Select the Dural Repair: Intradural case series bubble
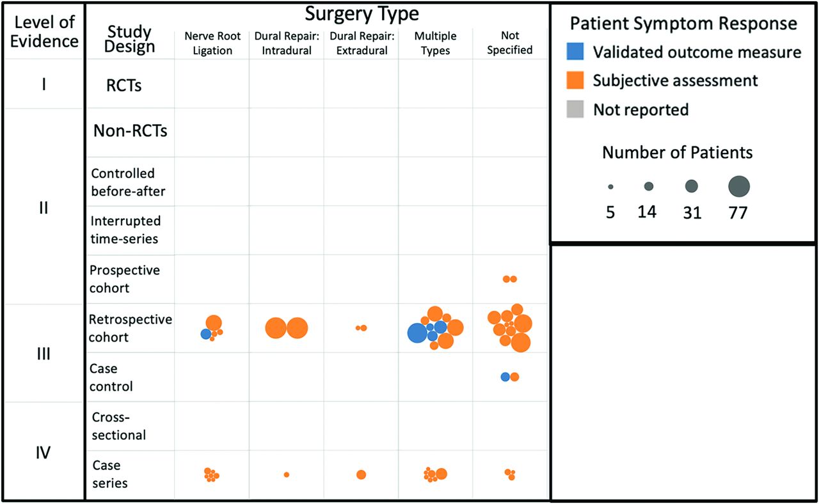The image size is (819, 504). 287,475
